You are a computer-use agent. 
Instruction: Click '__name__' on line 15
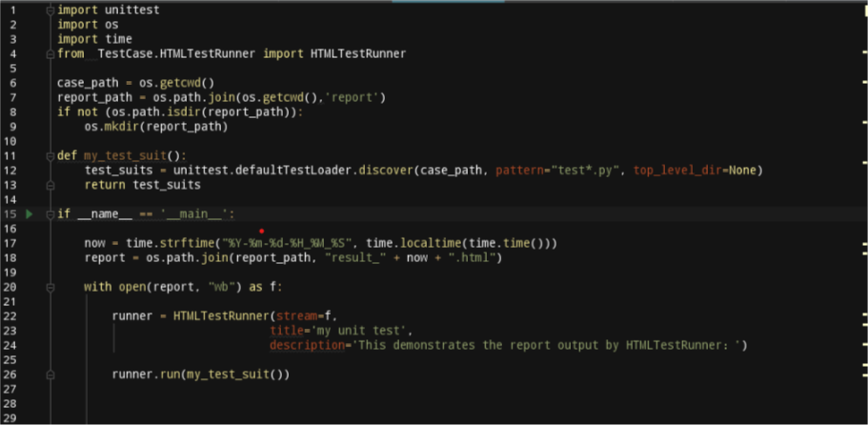[x=105, y=213]
